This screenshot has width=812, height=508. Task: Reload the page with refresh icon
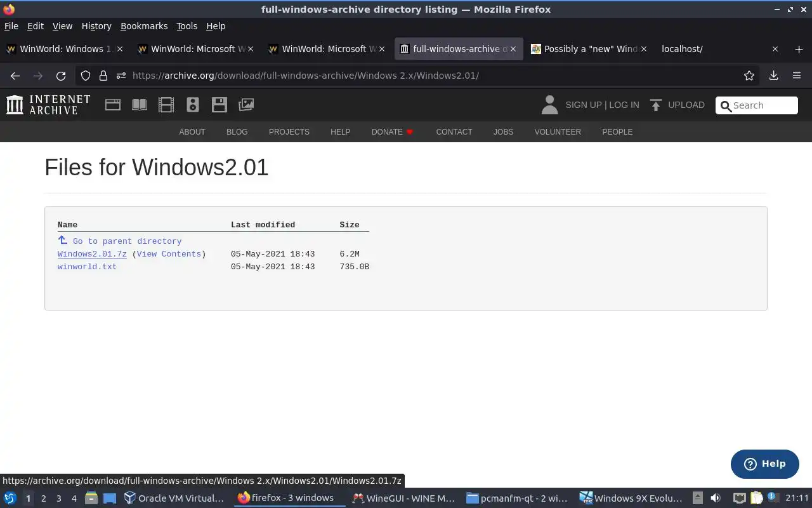click(61, 76)
